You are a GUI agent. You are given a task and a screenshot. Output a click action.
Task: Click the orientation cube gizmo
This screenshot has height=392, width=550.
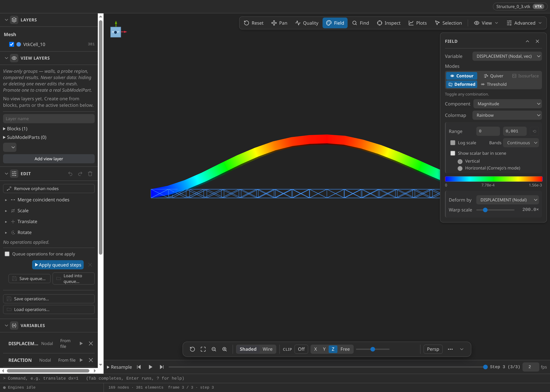click(116, 32)
